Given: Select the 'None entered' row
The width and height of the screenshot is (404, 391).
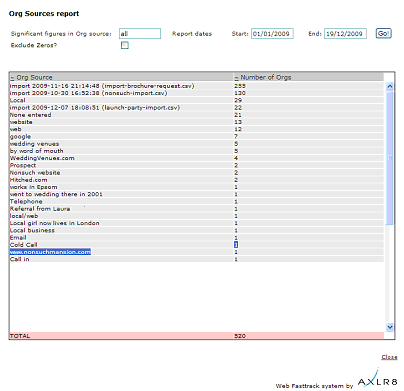Looking at the screenshot, I should [197, 115].
